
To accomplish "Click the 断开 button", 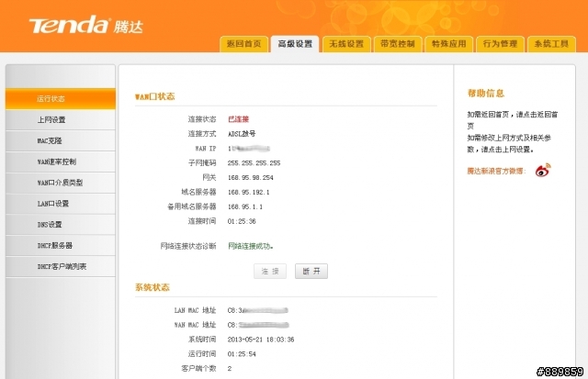I will tap(311, 271).
